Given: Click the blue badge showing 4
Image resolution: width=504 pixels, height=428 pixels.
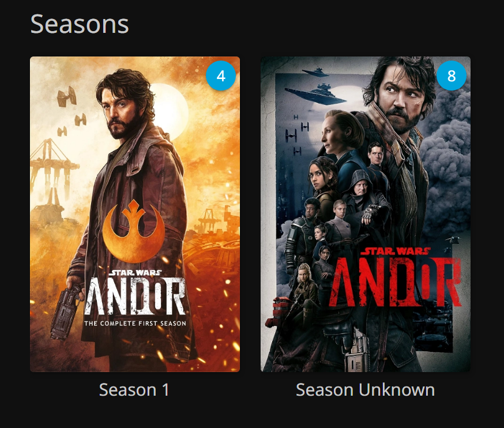Looking at the screenshot, I should click(x=221, y=76).
